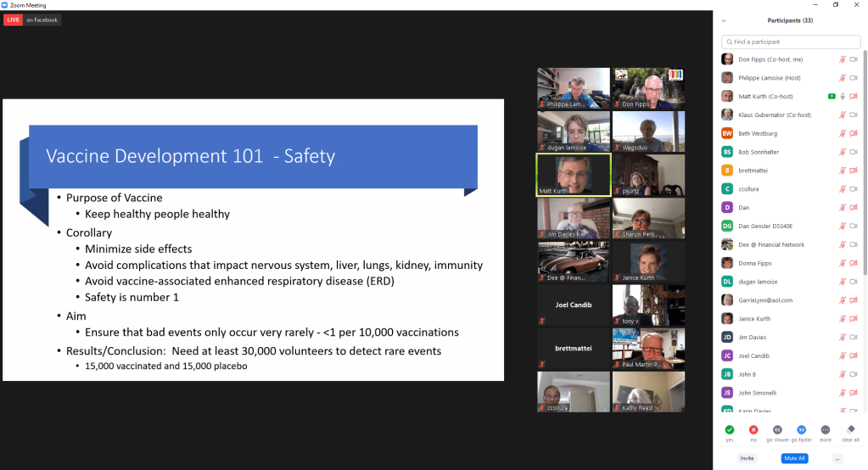
Task: Click the green 'yes' reaction icon
Action: pyautogui.click(x=729, y=429)
